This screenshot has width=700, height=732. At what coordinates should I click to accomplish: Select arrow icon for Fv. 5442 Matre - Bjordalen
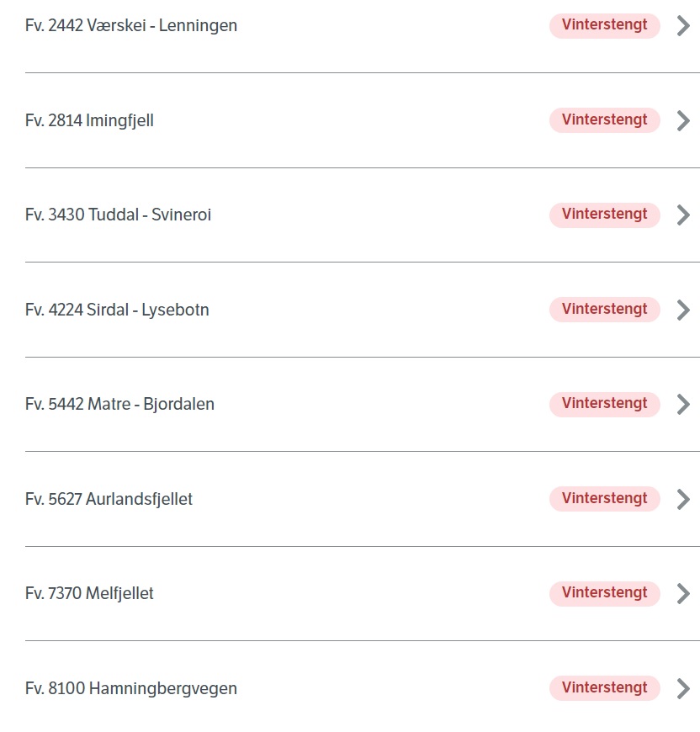(683, 404)
